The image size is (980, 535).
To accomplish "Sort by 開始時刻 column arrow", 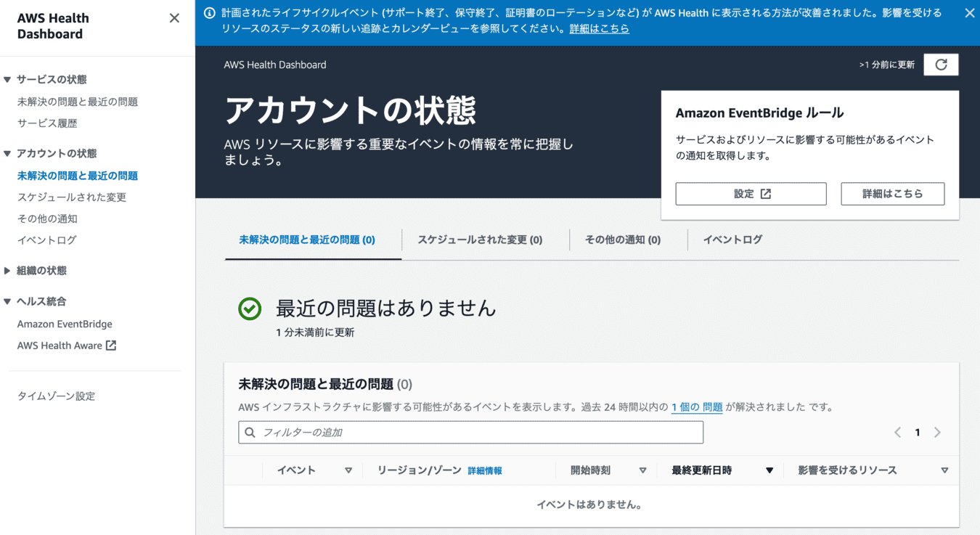I will [642, 470].
